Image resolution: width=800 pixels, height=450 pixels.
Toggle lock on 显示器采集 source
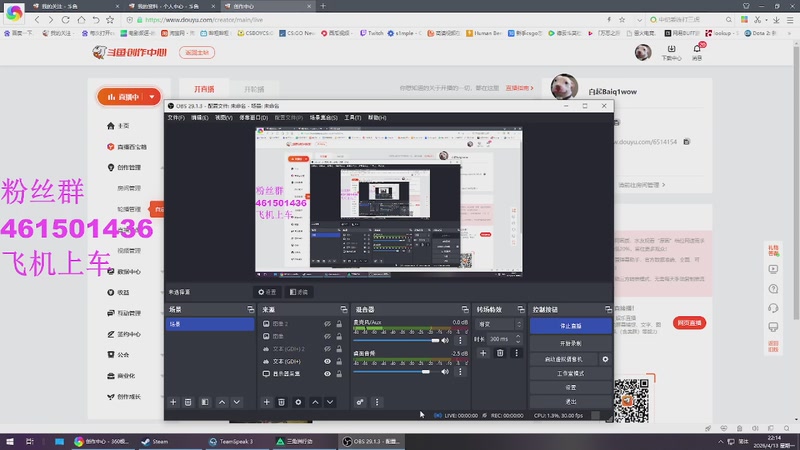point(339,374)
